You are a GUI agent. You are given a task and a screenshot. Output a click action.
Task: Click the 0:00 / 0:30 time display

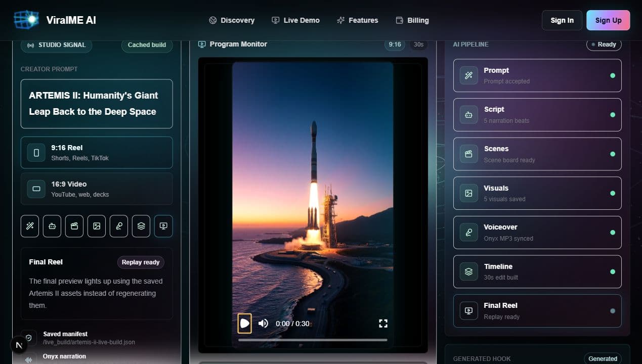(292, 324)
